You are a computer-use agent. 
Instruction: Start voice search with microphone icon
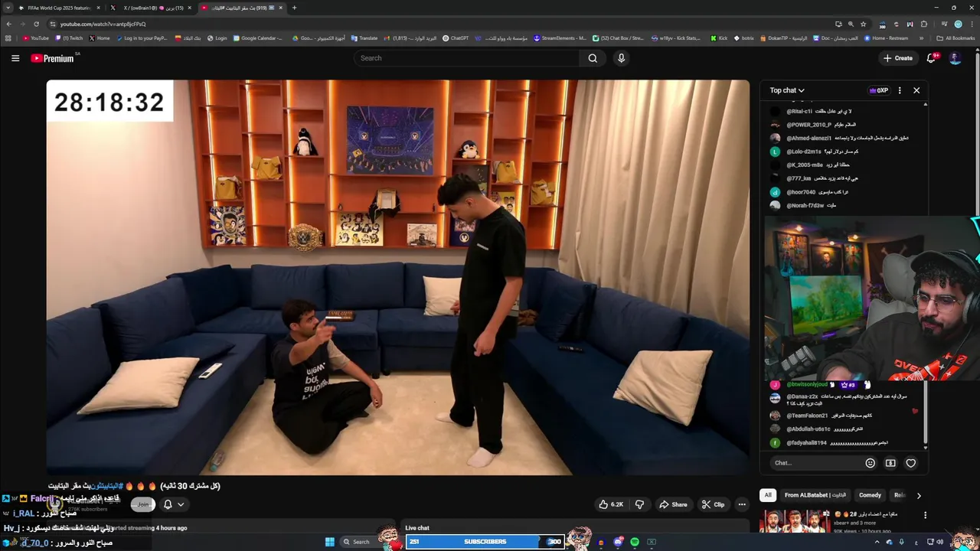click(621, 58)
